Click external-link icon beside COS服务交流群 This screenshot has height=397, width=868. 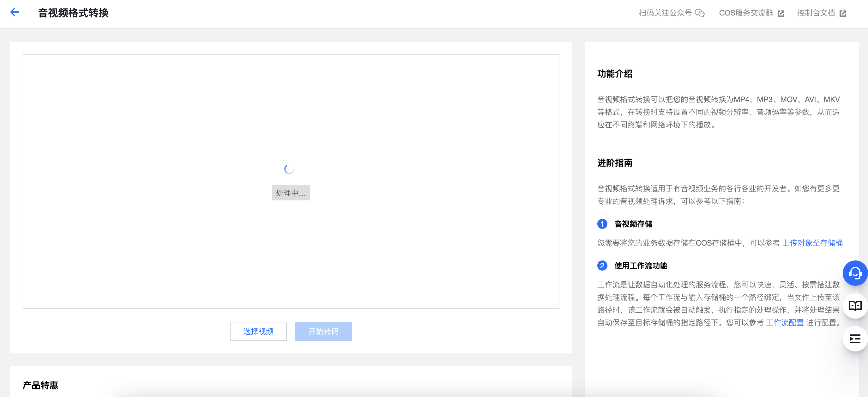click(x=781, y=14)
